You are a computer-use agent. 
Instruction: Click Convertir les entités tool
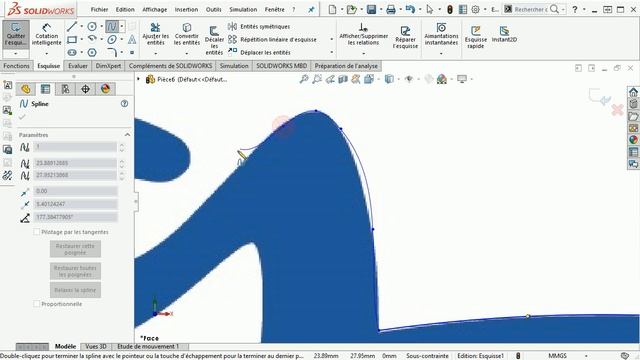point(187,34)
